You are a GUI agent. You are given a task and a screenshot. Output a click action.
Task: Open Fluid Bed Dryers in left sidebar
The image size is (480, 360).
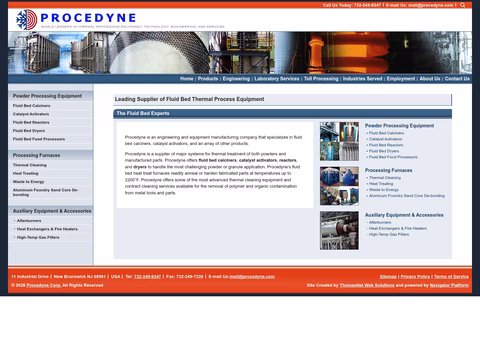pyautogui.click(x=29, y=131)
